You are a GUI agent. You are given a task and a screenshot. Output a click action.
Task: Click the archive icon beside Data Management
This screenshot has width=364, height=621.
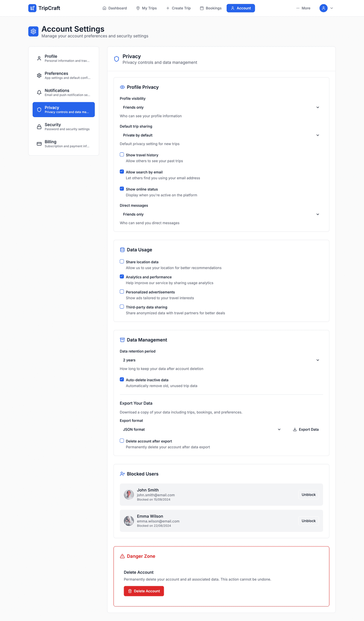tap(122, 340)
